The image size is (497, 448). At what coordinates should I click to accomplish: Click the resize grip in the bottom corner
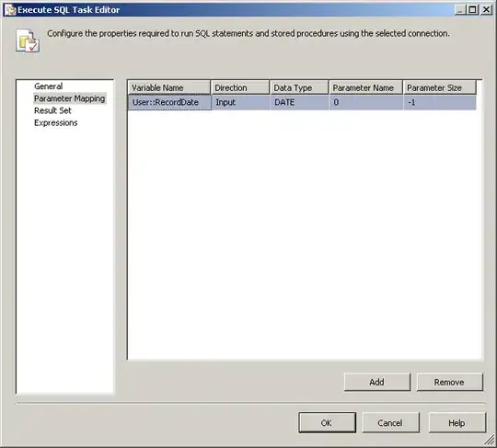490,440
